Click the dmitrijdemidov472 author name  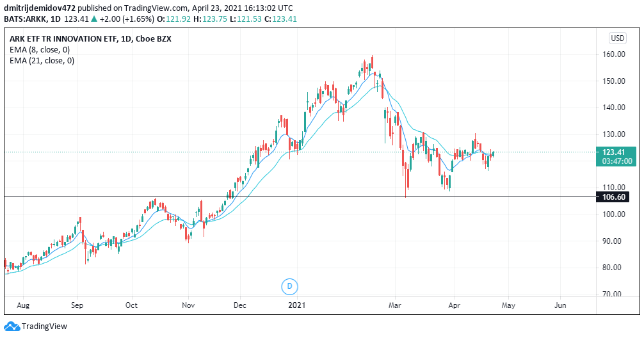tap(40, 8)
